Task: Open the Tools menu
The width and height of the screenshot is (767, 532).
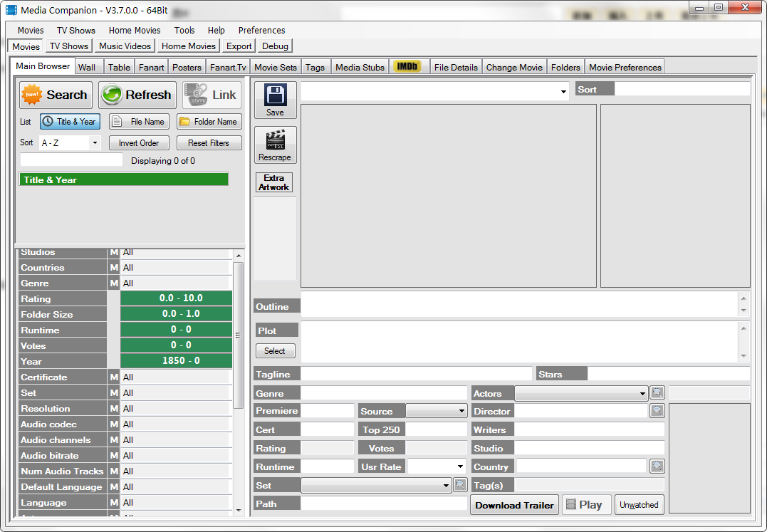Action: tap(184, 31)
